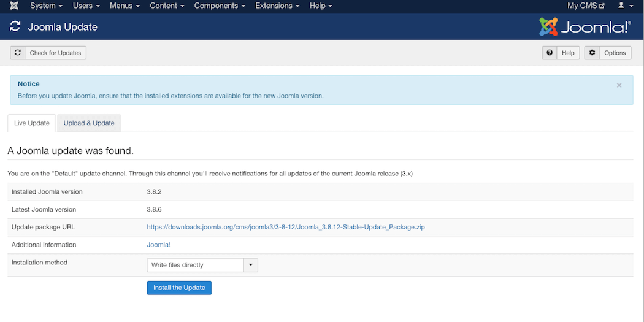Open the update package zip URL link
This screenshot has height=322, width=644.
pyautogui.click(x=285, y=227)
